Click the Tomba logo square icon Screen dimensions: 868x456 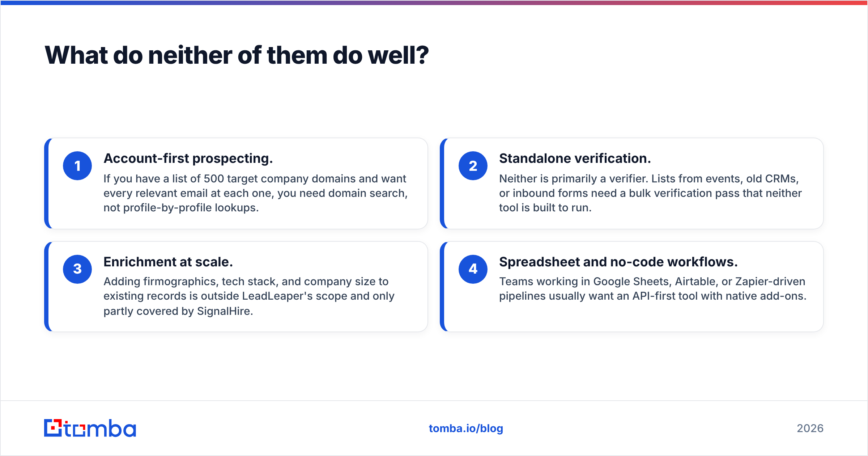[x=53, y=428]
